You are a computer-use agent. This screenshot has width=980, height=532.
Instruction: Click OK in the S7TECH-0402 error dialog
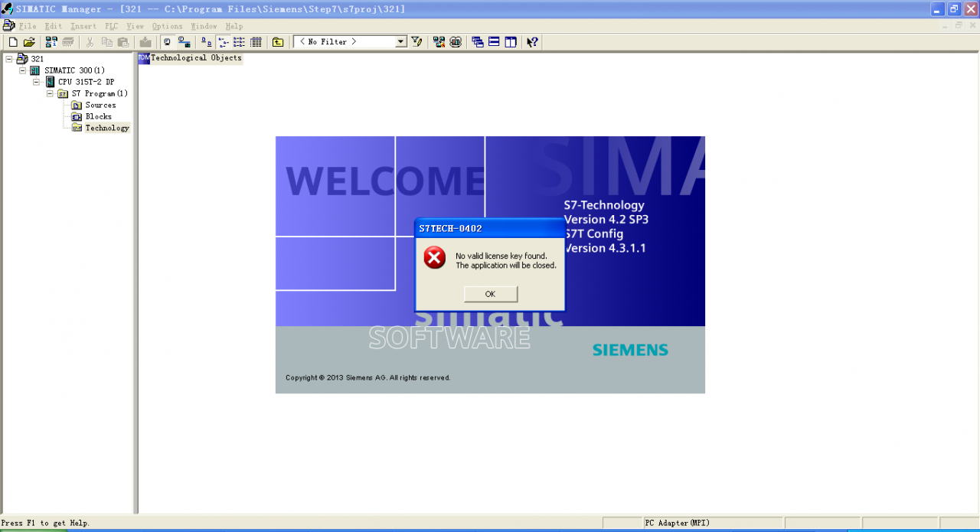491,294
